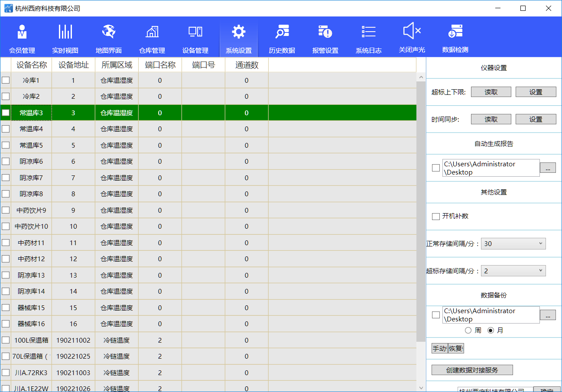Open 实时视图 real-time view icon
This screenshot has height=392, width=562.
tap(65, 32)
